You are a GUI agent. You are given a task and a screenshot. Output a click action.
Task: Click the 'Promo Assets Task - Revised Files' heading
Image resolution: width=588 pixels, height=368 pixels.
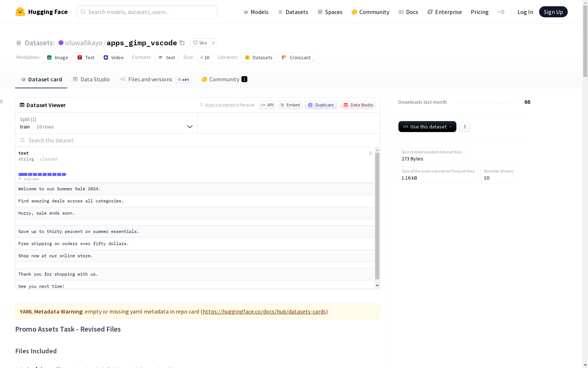[x=68, y=329]
